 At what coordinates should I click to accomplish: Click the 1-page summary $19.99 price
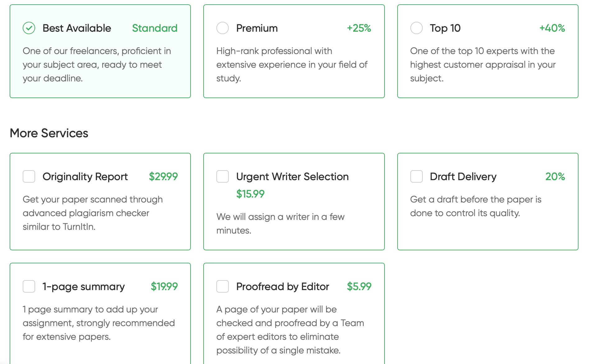pos(164,286)
